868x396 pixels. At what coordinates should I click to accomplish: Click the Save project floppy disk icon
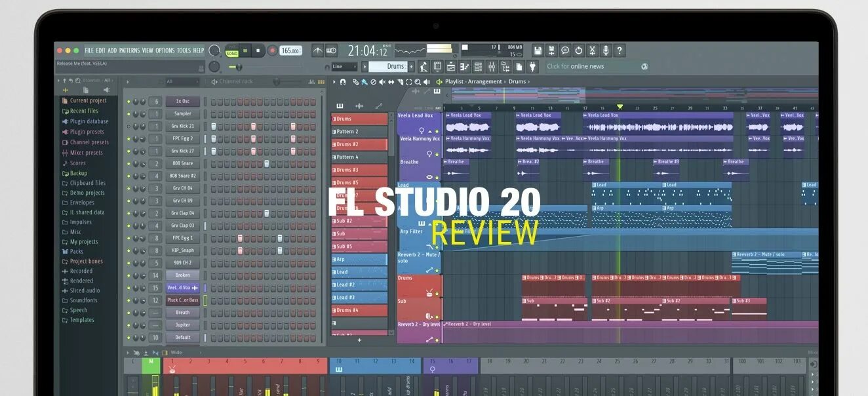[x=538, y=50]
